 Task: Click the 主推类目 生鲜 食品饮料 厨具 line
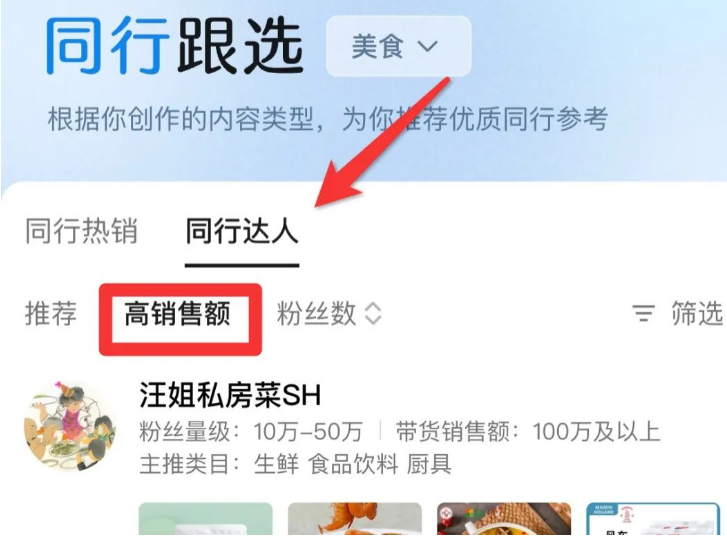point(296,464)
